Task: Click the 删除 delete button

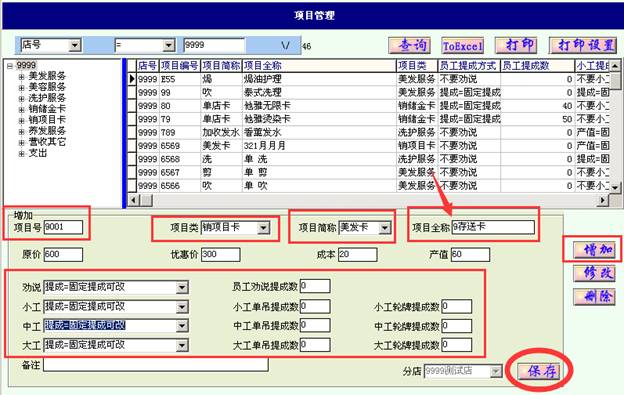Action: point(595,296)
